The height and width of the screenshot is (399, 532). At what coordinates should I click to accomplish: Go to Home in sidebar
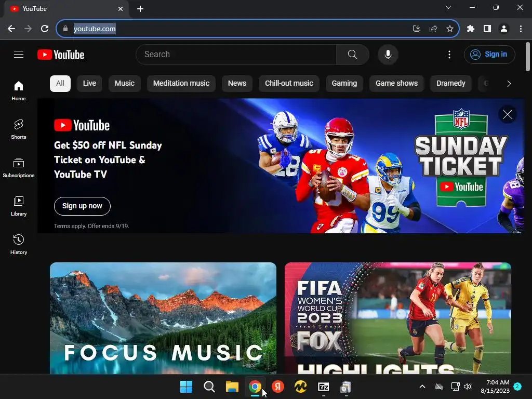19,90
